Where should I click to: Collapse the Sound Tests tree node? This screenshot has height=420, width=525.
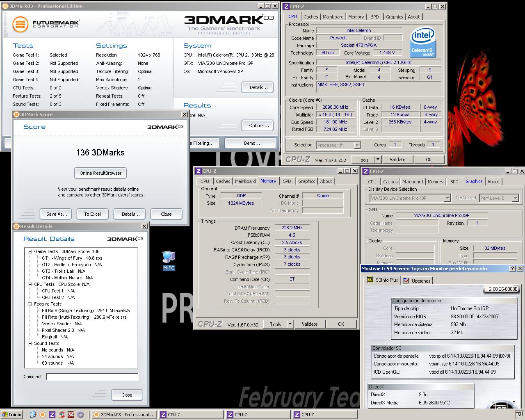(30, 343)
